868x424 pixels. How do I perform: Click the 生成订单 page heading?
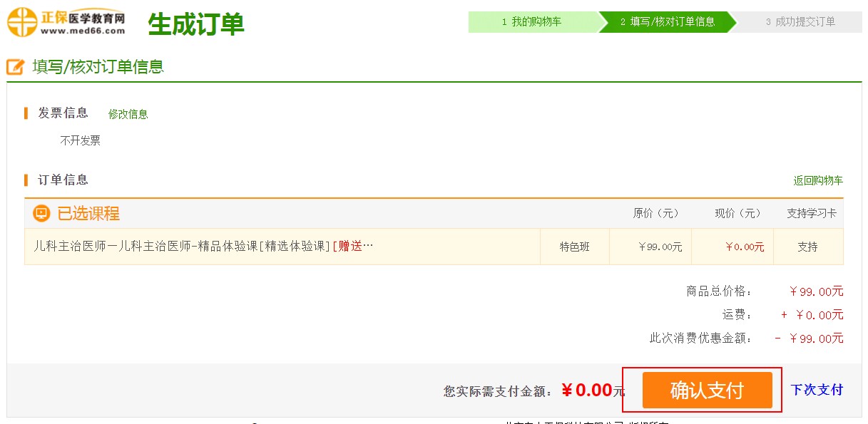click(196, 24)
